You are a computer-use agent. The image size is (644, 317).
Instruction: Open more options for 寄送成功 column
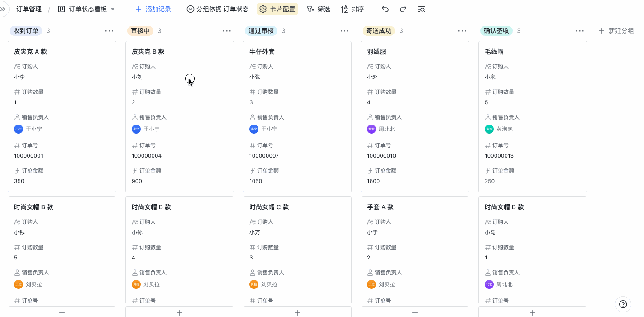click(462, 31)
